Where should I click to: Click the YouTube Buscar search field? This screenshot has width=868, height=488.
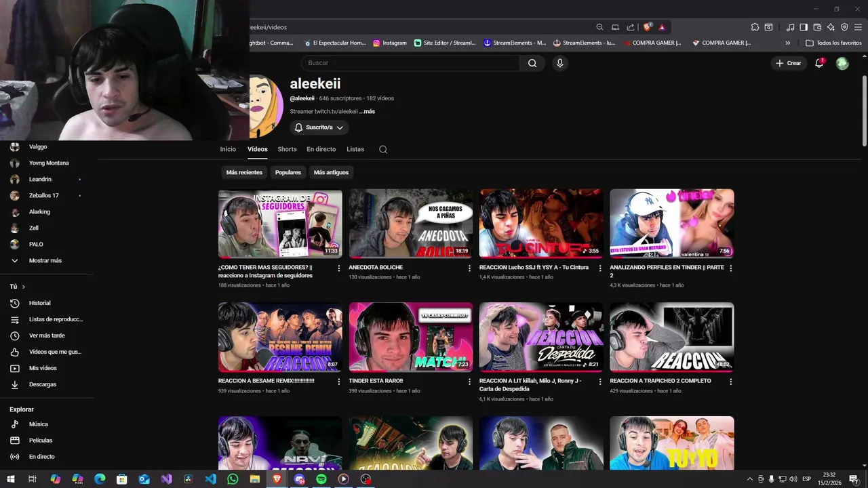(x=410, y=63)
